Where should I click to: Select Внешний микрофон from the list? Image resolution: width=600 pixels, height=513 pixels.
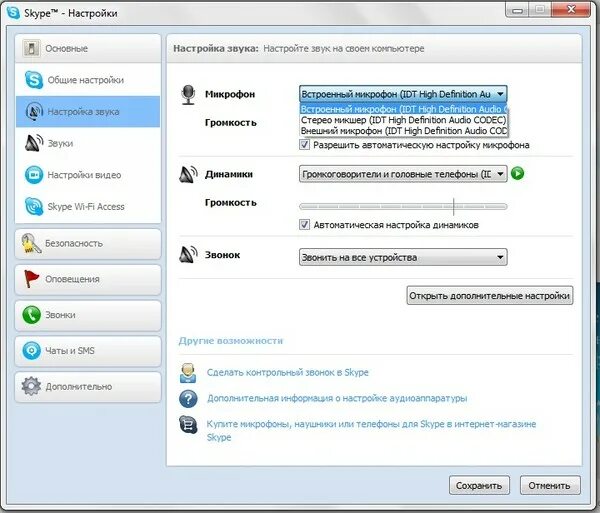(403, 130)
